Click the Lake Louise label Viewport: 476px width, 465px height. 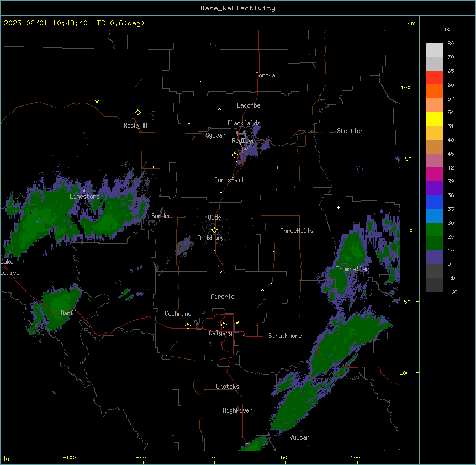(x=10, y=267)
